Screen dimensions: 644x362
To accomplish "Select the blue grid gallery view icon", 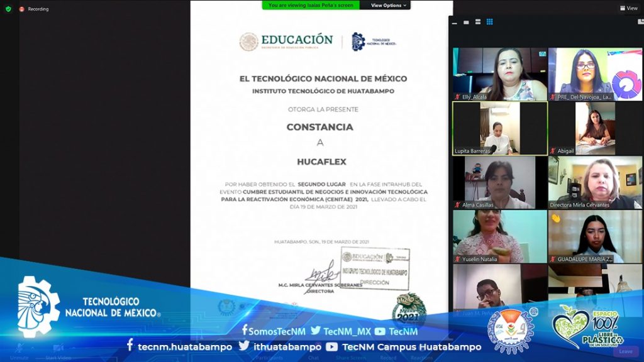I will pyautogui.click(x=489, y=22).
